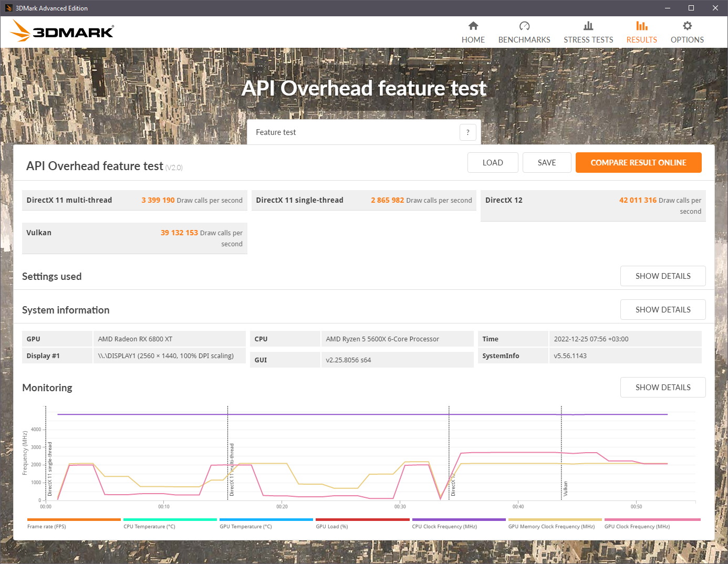728x564 pixels.
Task: Click the Home house icon
Action: (473, 26)
